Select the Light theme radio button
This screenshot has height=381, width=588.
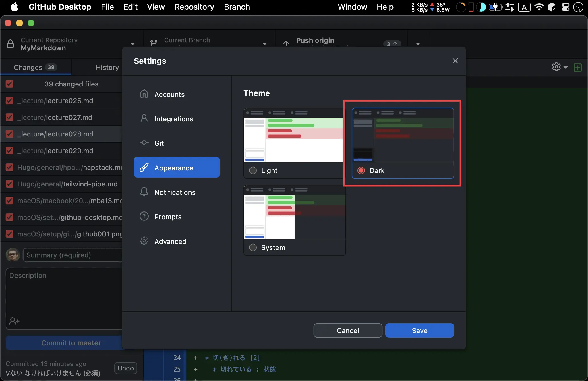pyautogui.click(x=253, y=170)
